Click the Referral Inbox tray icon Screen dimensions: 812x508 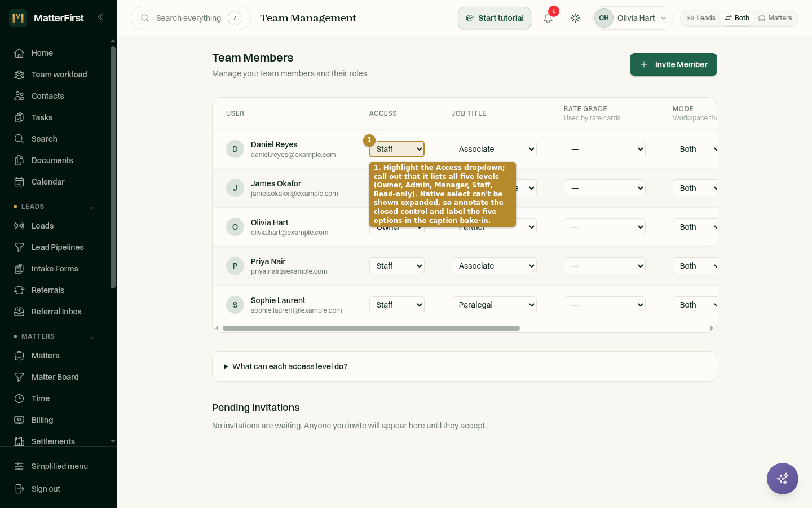[x=19, y=312]
